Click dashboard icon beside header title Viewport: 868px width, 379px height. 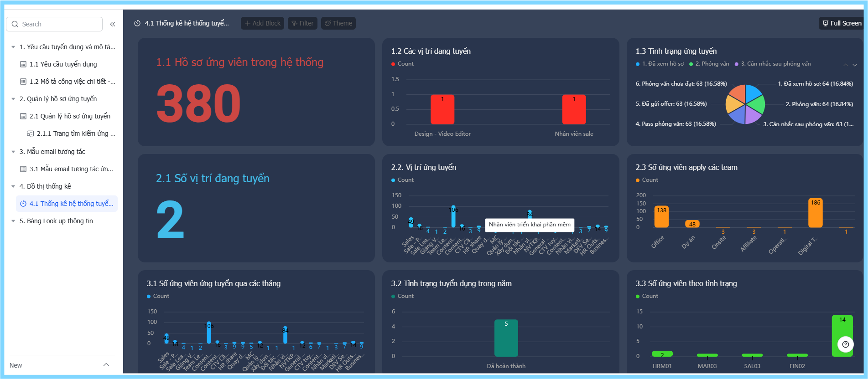137,23
